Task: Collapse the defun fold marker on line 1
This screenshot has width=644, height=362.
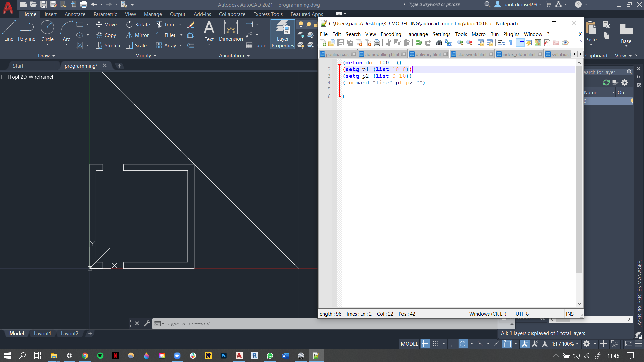Action: point(339,63)
